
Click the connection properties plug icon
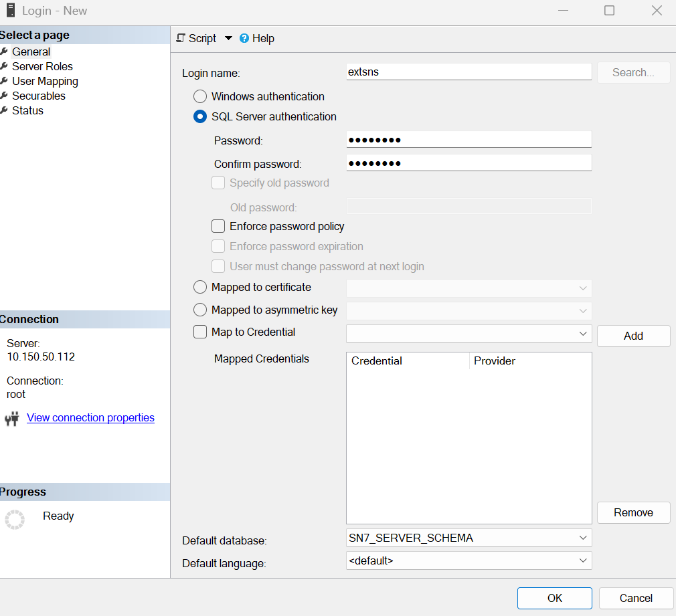tap(12, 418)
